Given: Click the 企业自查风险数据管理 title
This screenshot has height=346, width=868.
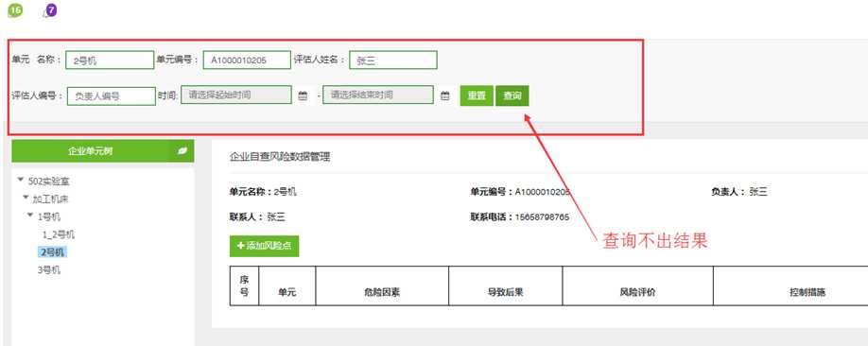Looking at the screenshot, I should pos(280,157).
